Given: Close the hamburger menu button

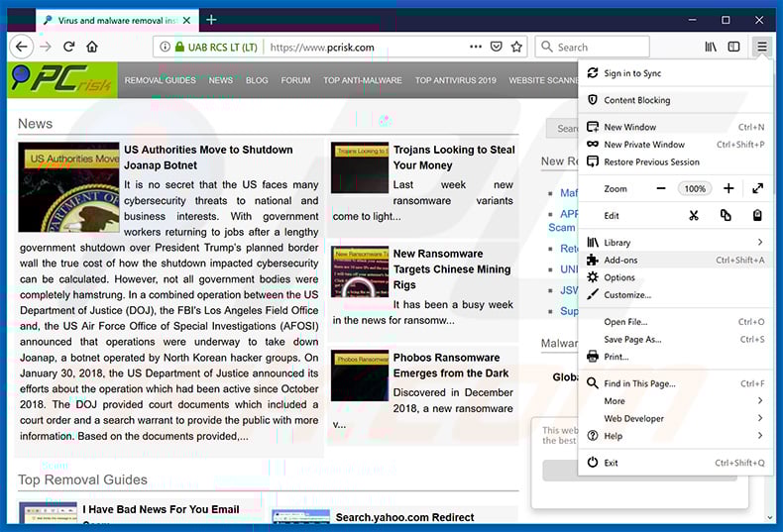Looking at the screenshot, I should pos(761,47).
